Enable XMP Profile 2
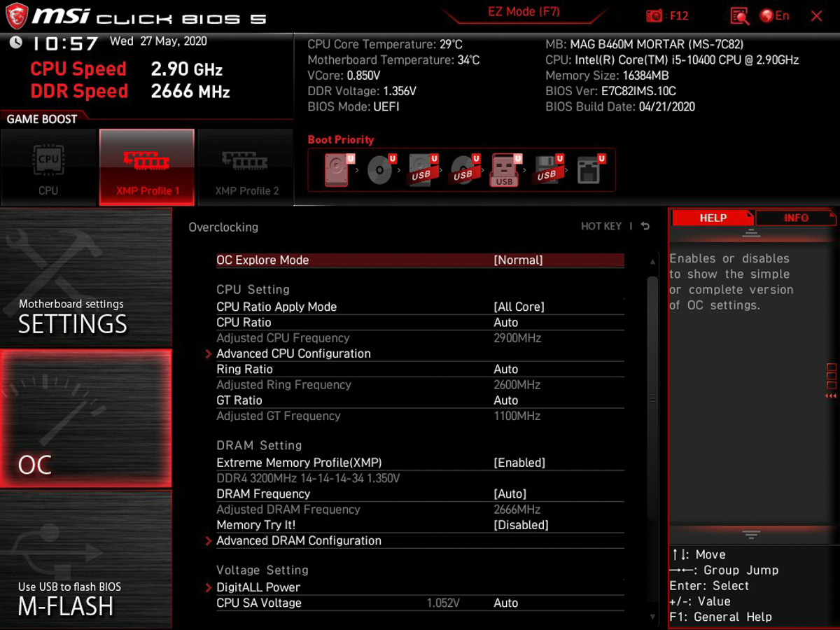Screen dimensions: 840x630 (x=246, y=167)
